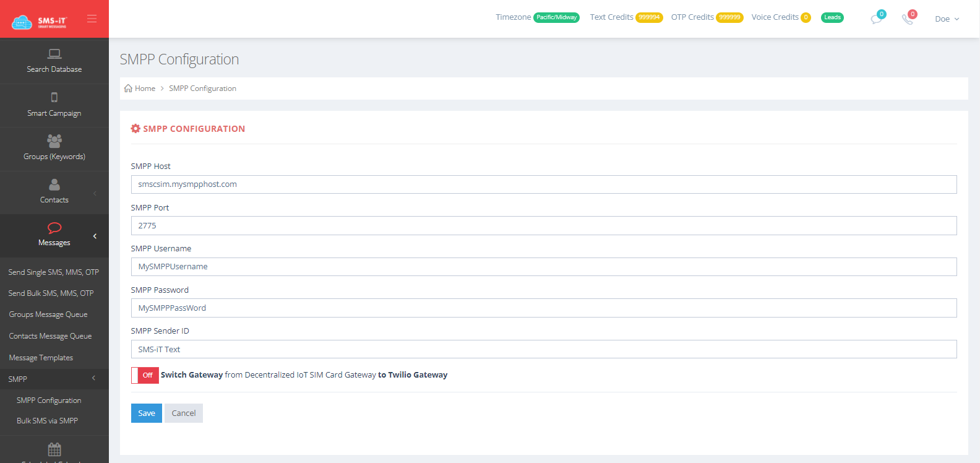Expand the Contacts submenu chevron
Screen dimensions: 980x463
click(x=95, y=193)
